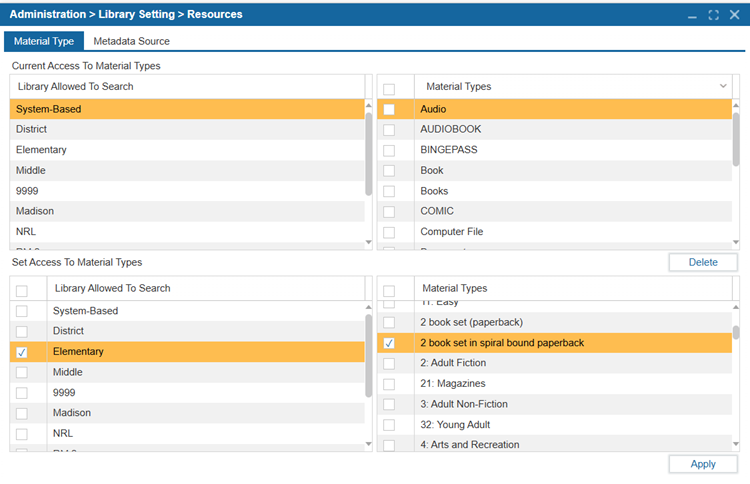Select Middle row in Current Access list
Screen dimensions: 750x484
(x=187, y=170)
